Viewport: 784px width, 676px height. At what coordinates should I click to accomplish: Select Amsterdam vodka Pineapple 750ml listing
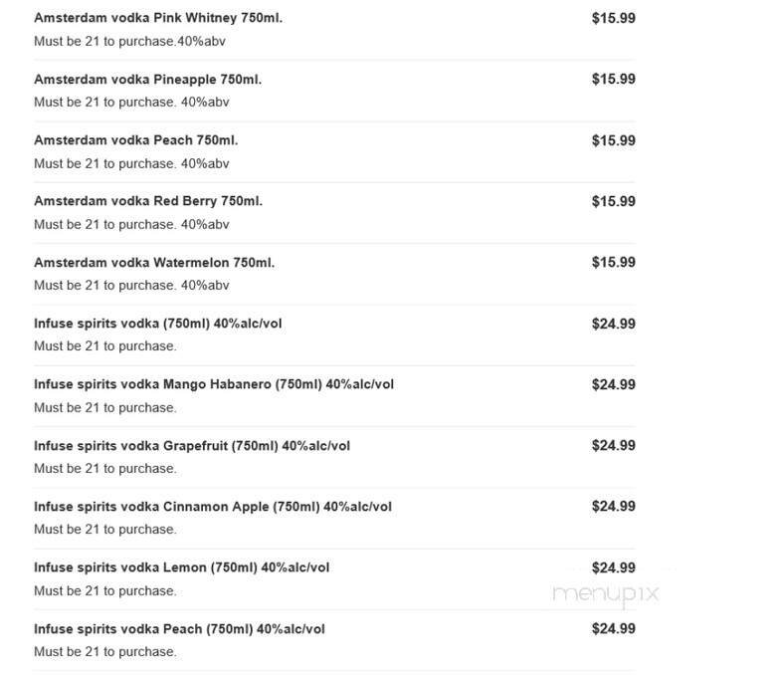click(147, 79)
